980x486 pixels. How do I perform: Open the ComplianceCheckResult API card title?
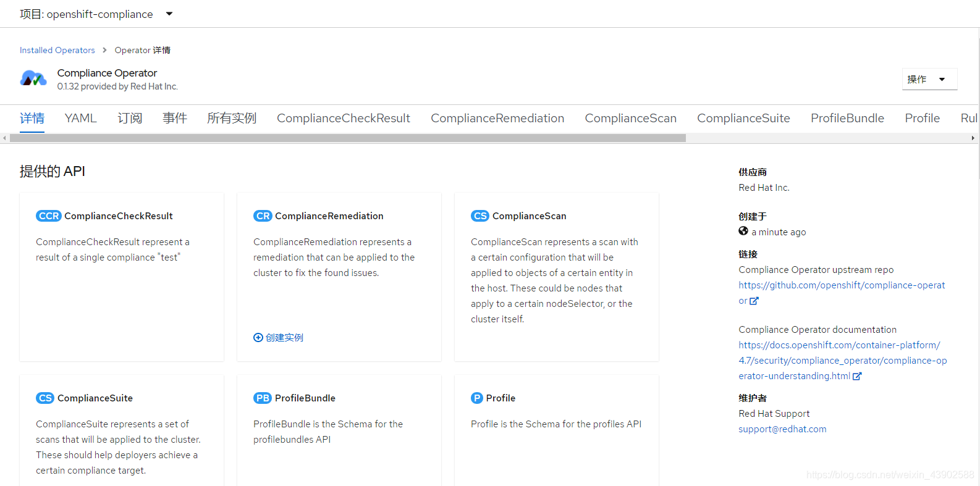pos(119,216)
